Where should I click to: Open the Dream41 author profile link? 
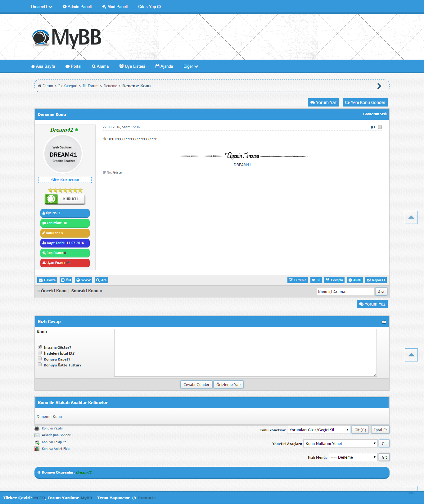click(62, 130)
